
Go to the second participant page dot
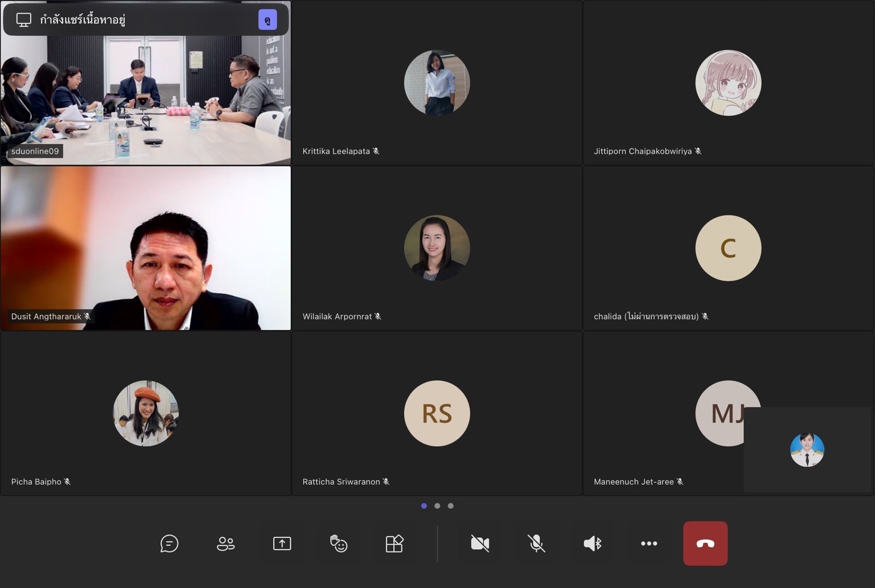coord(437,506)
